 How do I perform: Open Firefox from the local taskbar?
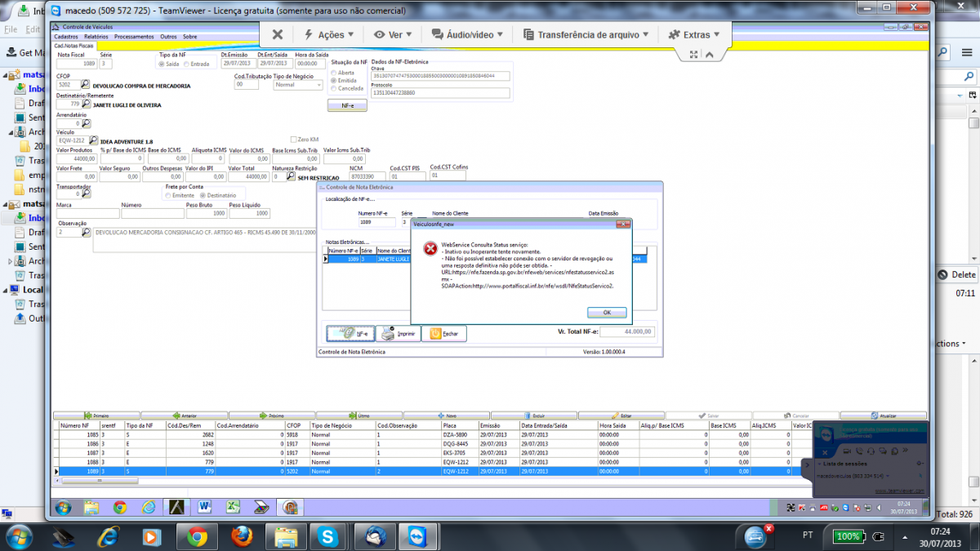241,537
